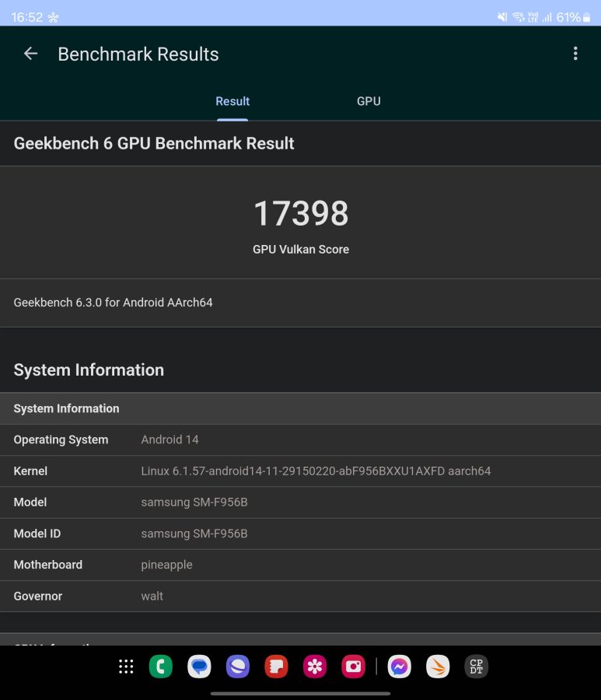Tap the Motherboard value pineapple
The width and height of the screenshot is (601, 700).
pos(166,565)
